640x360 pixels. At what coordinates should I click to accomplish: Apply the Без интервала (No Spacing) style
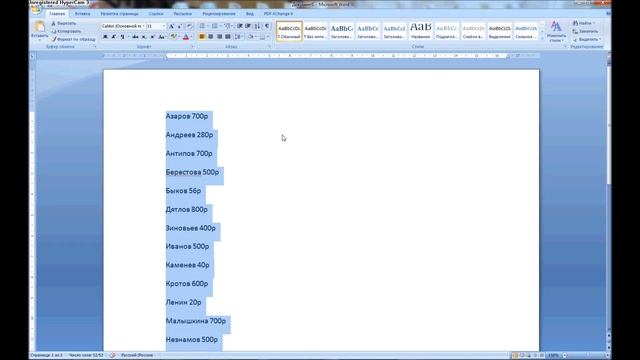[x=316, y=31]
